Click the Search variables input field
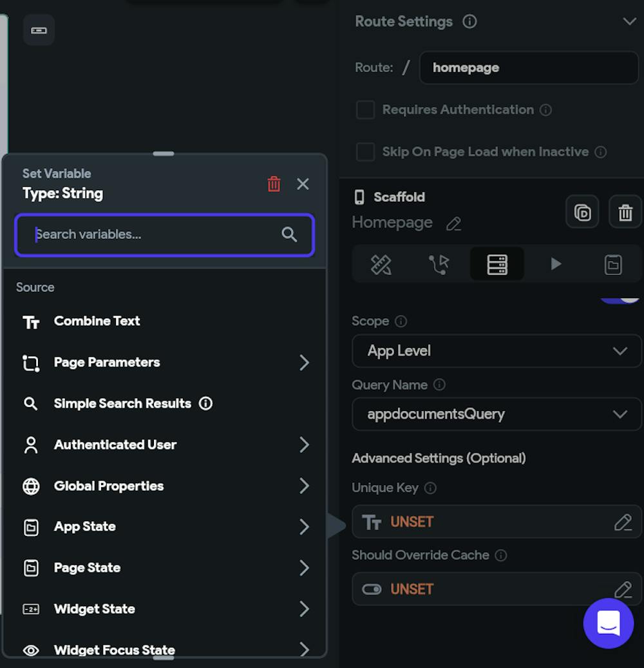The image size is (644, 668). pos(155,234)
